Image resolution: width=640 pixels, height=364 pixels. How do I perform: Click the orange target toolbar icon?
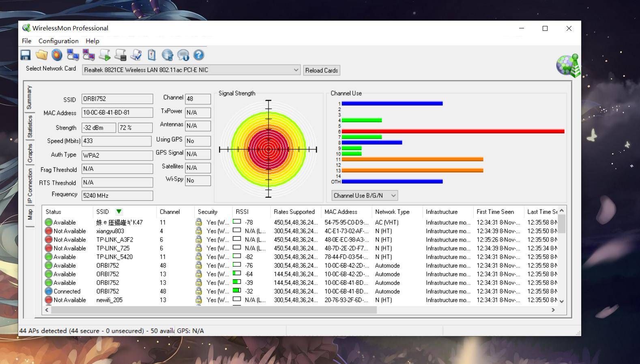pyautogui.click(x=57, y=55)
